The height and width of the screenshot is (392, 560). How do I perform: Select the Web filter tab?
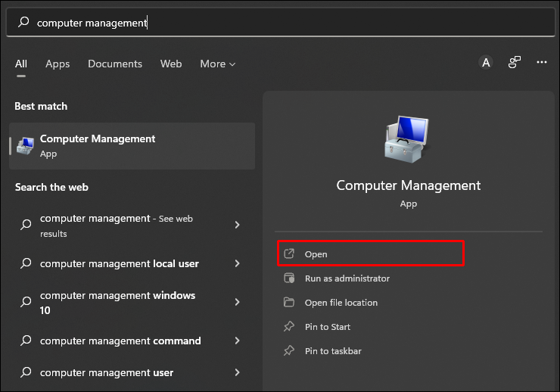point(171,64)
